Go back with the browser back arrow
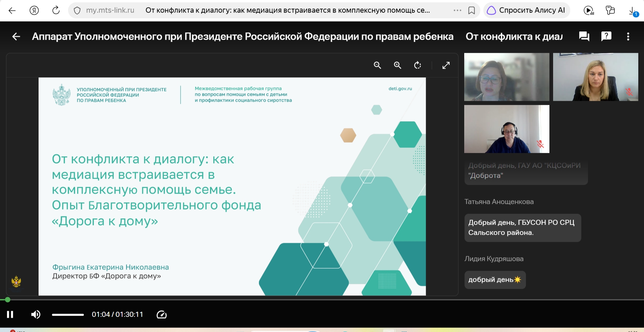 click(x=12, y=10)
